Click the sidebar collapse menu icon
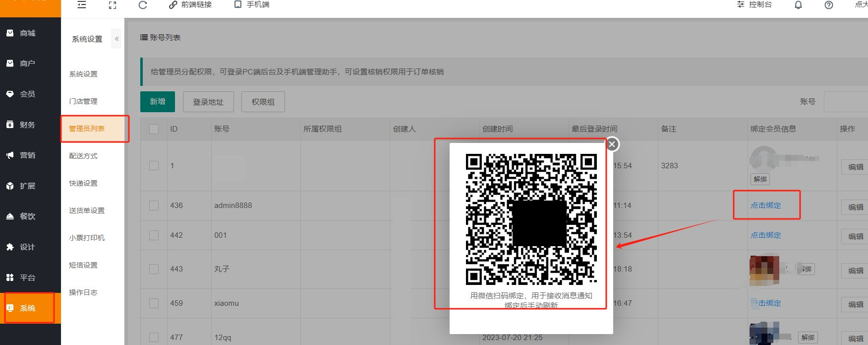 82,4
